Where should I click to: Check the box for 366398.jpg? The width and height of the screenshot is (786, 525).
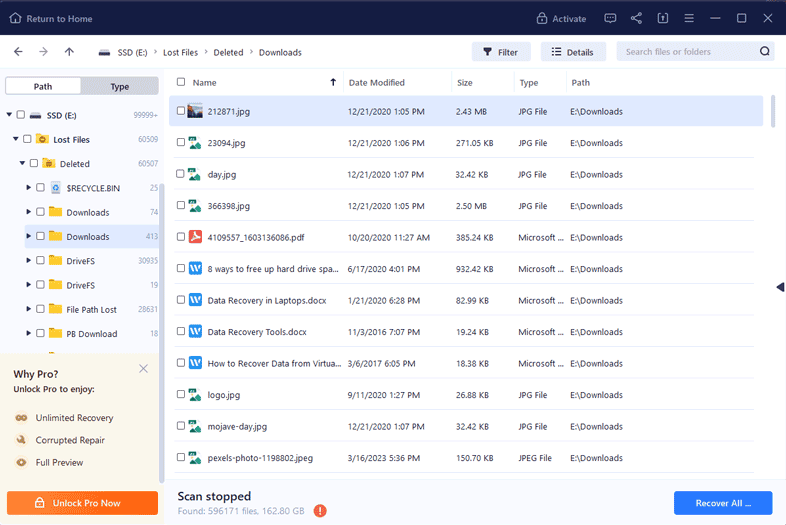pyautogui.click(x=181, y=205)
